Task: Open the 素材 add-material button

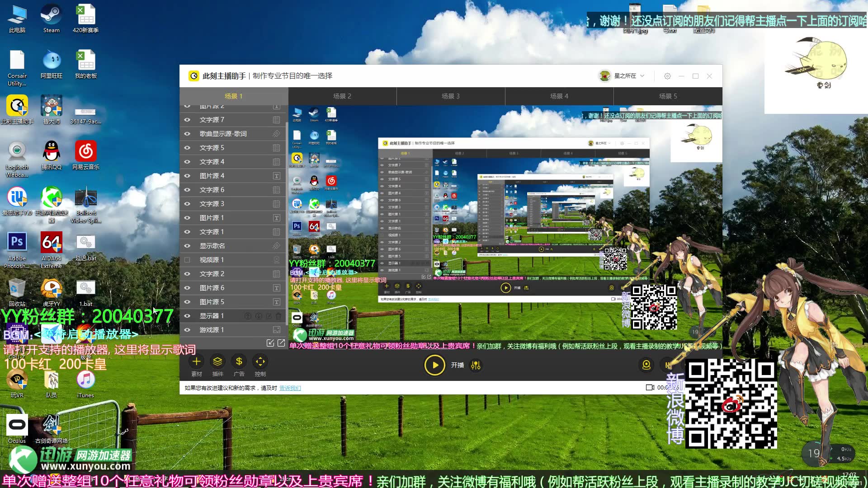Action: tap(196, 362)
